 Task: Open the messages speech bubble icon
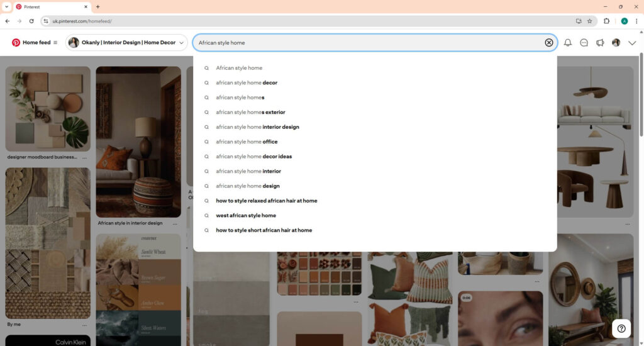point(584,43)
